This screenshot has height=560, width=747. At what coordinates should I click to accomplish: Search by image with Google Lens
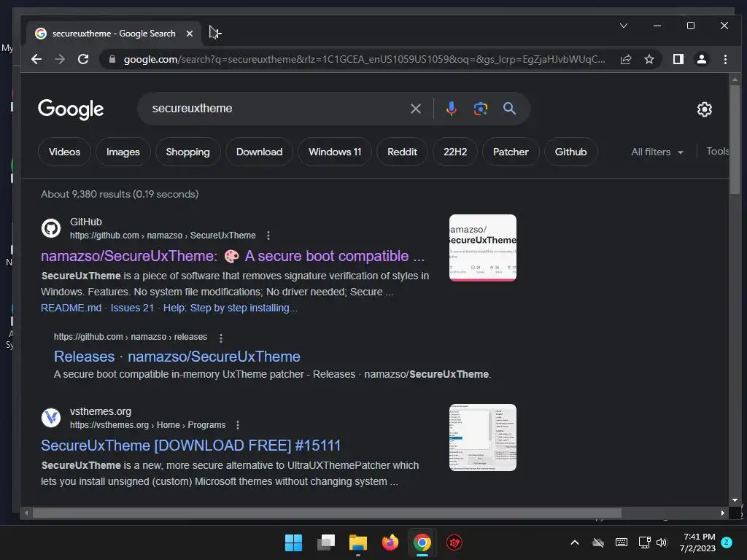480,109
